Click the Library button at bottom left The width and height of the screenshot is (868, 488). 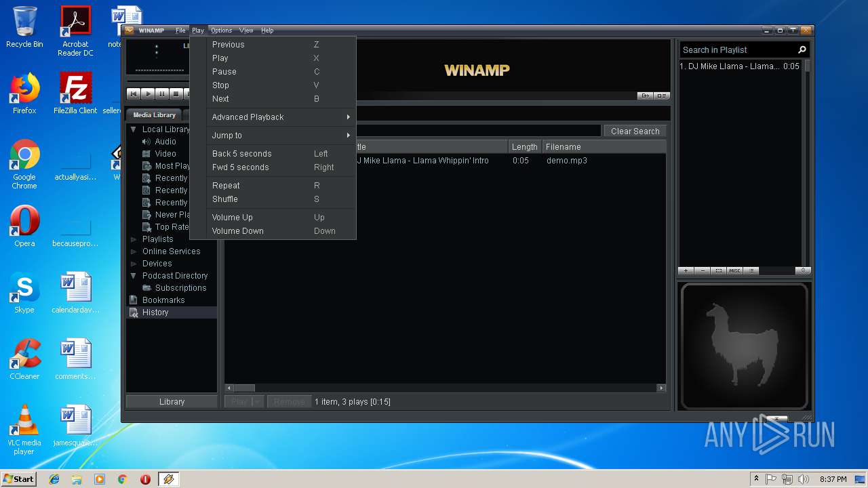click(x=172, y=402)
